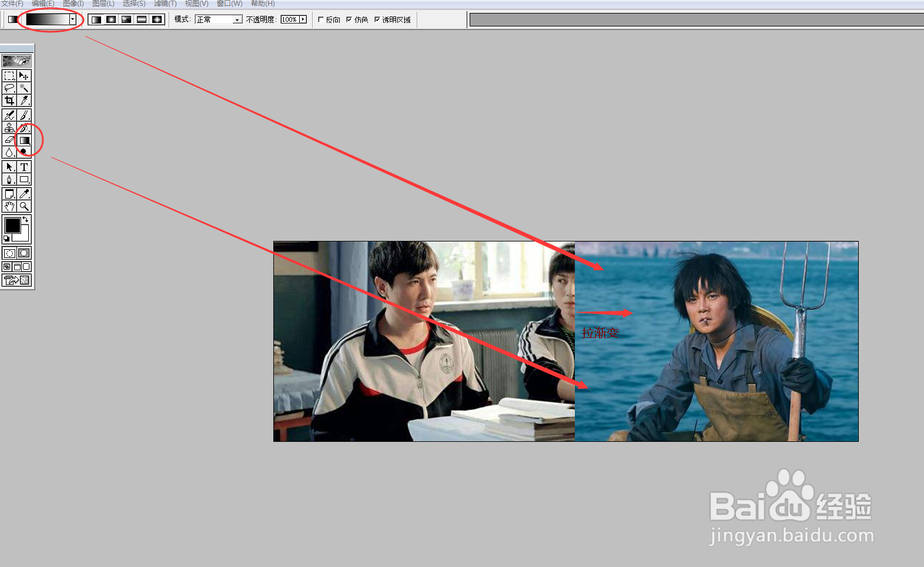Select the Eraser tool

click(x=9, y=140)
